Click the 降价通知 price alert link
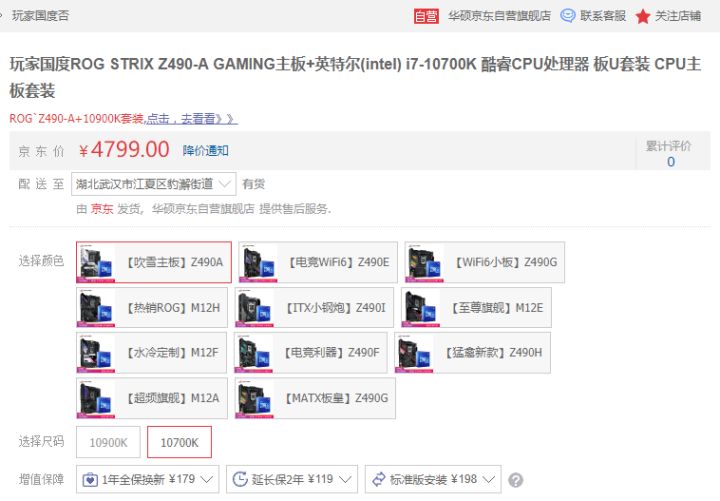The height and width of the screenshot is (501, 720). (205, 151)
